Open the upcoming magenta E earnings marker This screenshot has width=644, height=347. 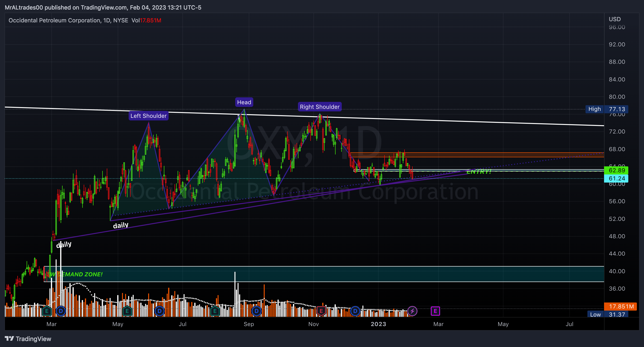point(435,311)
